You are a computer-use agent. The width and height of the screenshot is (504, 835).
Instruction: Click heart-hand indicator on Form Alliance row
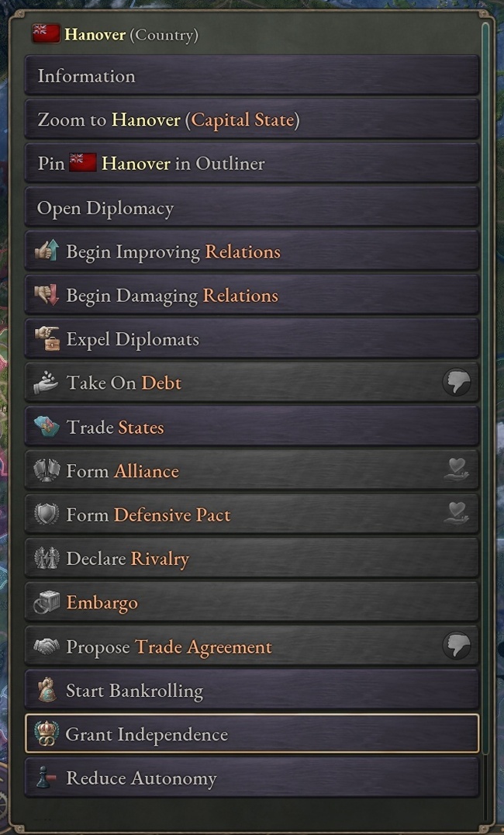pos(457,470)
